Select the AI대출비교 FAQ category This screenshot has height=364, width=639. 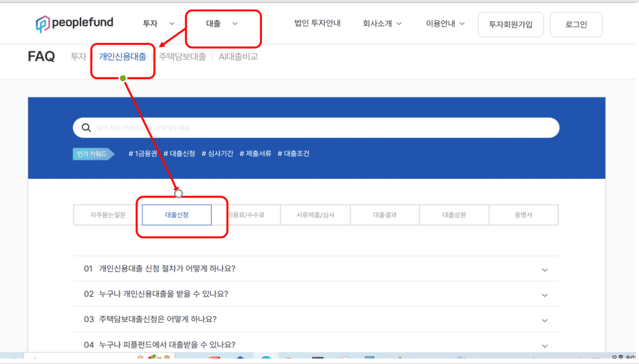click(238, 57)
